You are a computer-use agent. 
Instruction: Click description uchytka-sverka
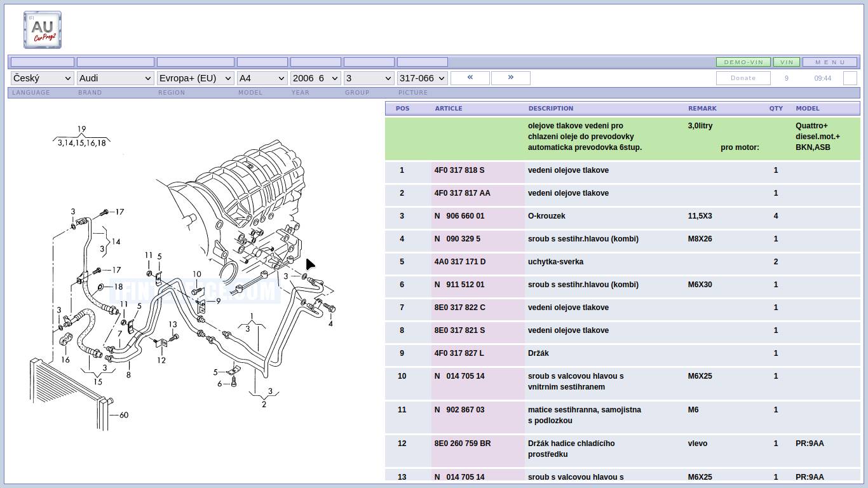coord(555,262)
